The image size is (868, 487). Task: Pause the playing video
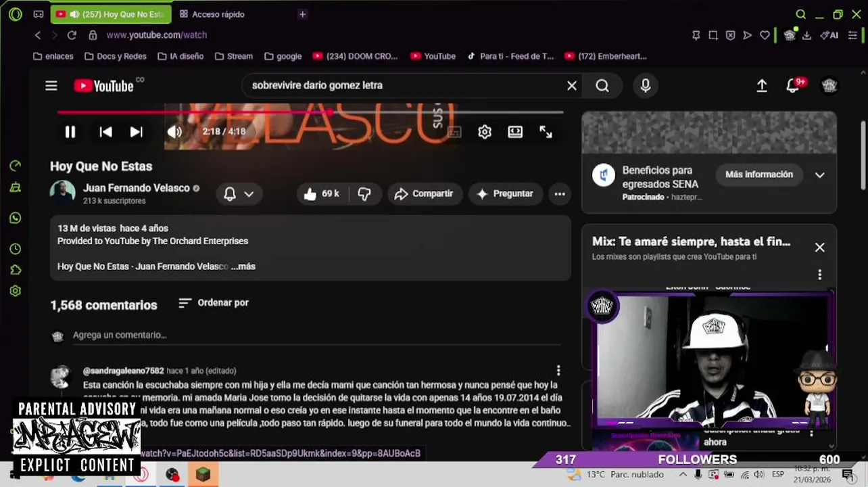[70, 132]
